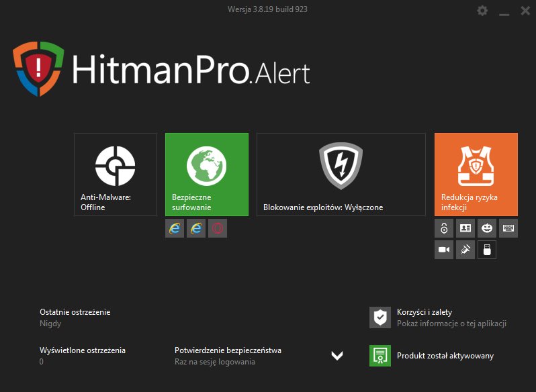The height and width of the screenshot is (392, 536).
Task: Click the HitmanPro.Alert shield logo
Action: point(39,68)
